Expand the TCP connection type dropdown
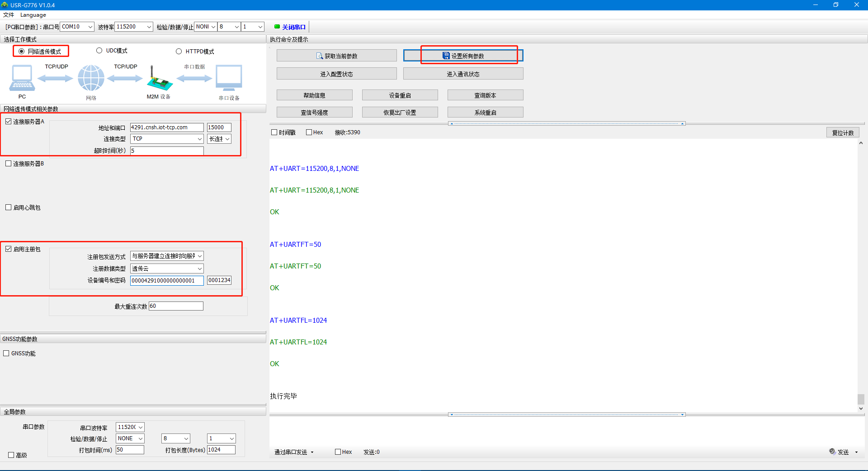This screenshot has height=471, width=868. [167, 139]
